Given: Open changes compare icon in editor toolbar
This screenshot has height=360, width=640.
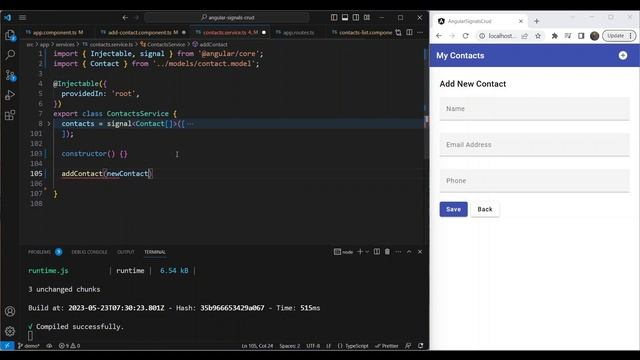Looking at the screenshot, I should tap(398, 32).
